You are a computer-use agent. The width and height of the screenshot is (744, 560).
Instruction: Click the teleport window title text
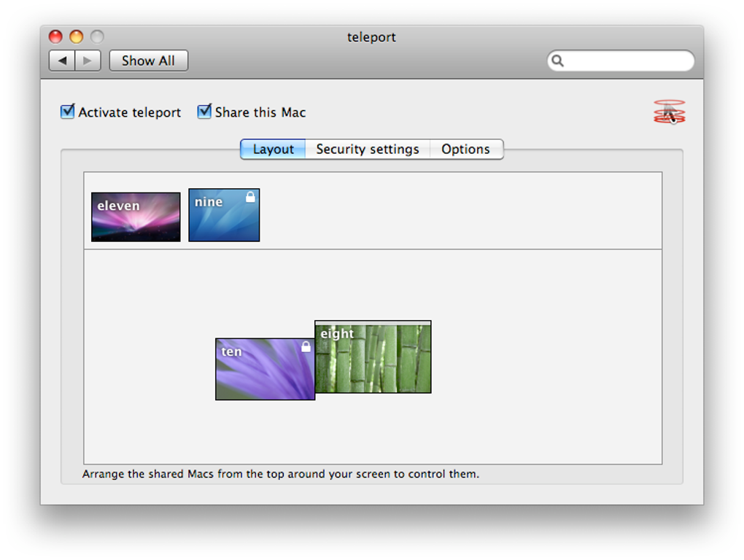[x=371, y=37]
